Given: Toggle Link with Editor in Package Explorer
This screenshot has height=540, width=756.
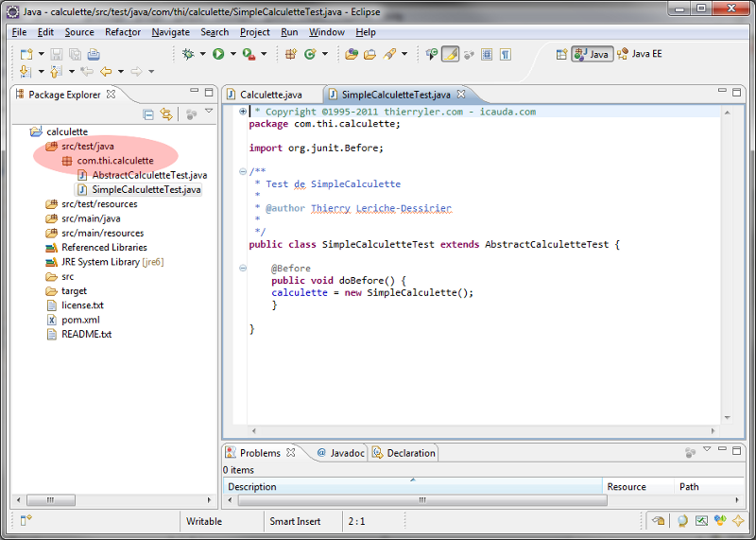Looking at the screenshot, I should (x=166, y=114).
